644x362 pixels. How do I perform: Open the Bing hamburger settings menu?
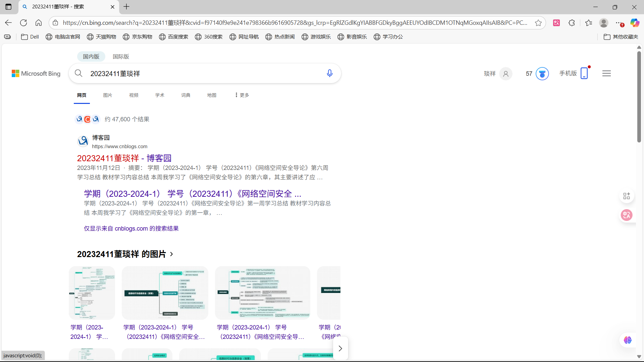tap(606, 73)
